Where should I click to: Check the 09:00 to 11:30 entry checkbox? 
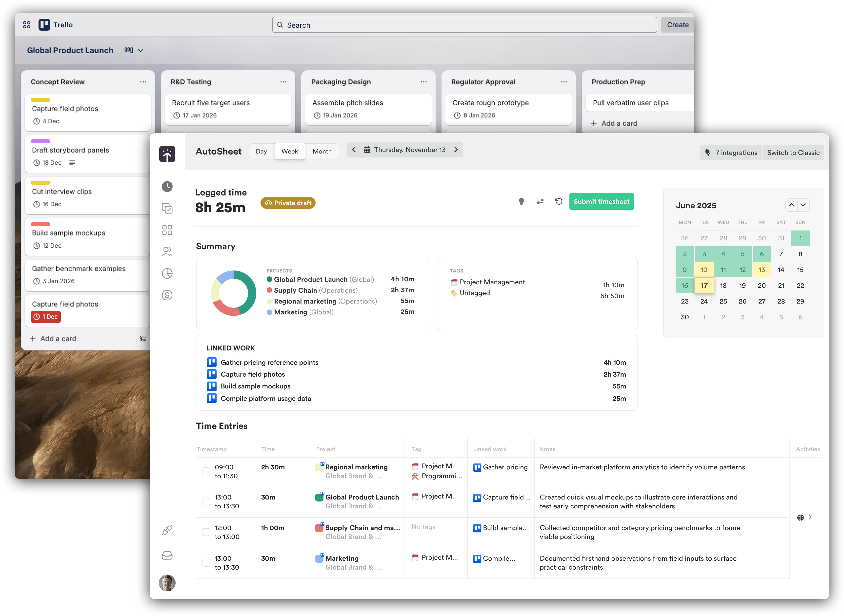[x=206, y=471]
